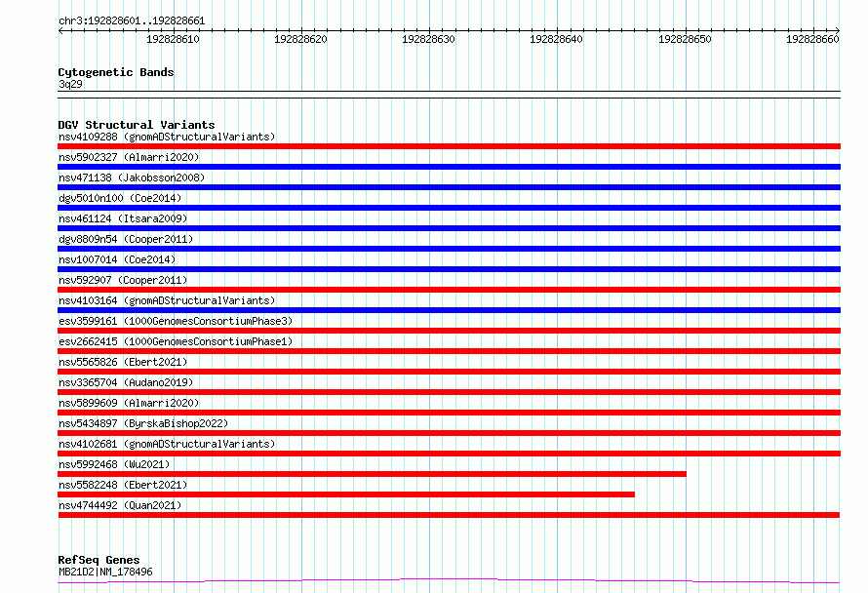Select the red bar for nsv3365704
This screenshot has width=868, height=593.
click(449, 392)
